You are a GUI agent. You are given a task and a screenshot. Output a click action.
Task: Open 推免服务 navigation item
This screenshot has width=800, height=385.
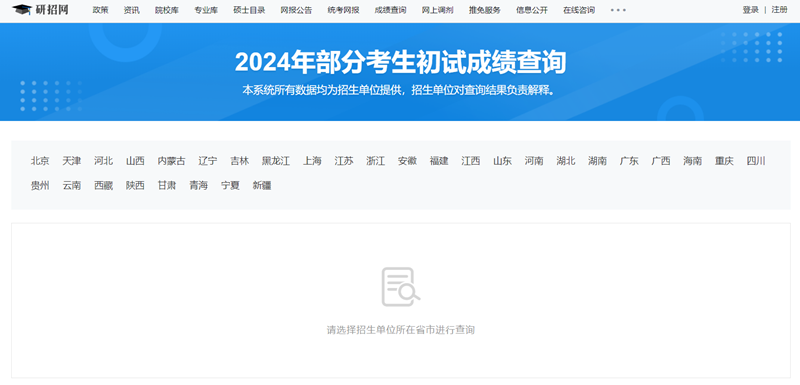pos(485,10)
